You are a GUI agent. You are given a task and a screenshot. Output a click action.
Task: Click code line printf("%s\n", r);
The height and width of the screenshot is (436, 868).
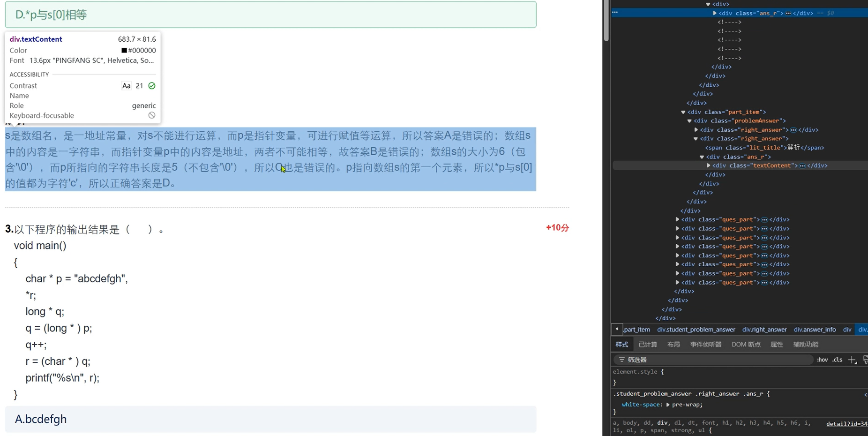(x=62, y=378)
